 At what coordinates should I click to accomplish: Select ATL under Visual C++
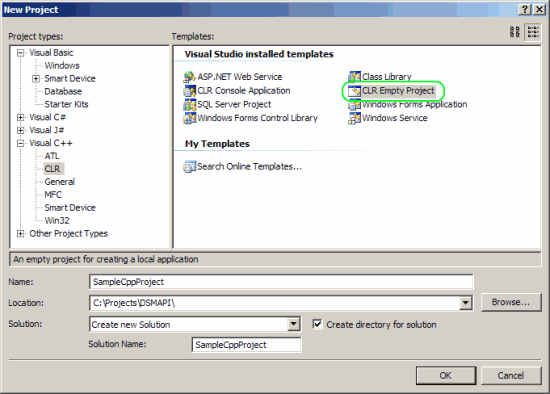(x=52, y=156)
